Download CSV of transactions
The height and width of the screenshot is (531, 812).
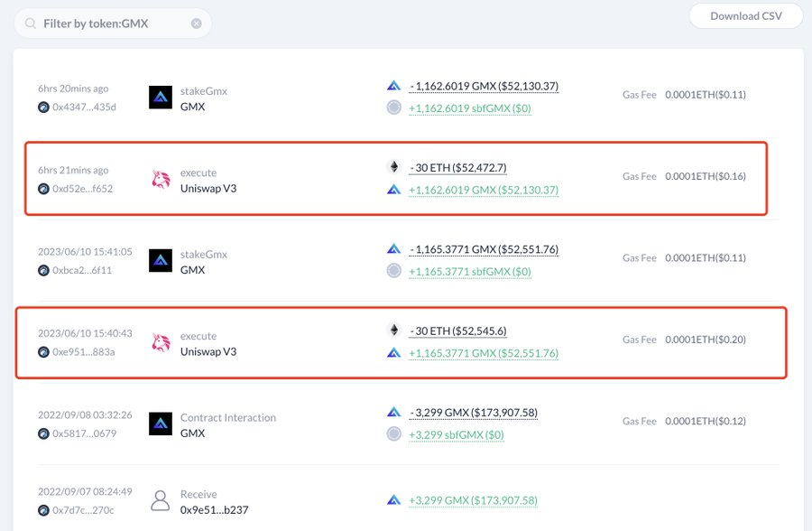tap(746, 16)
